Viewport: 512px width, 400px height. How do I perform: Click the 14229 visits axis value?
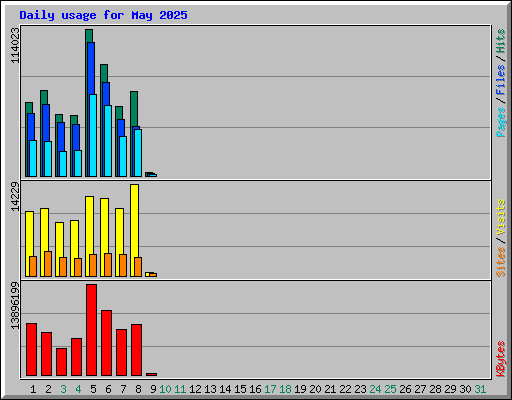(x=15, y=197)
